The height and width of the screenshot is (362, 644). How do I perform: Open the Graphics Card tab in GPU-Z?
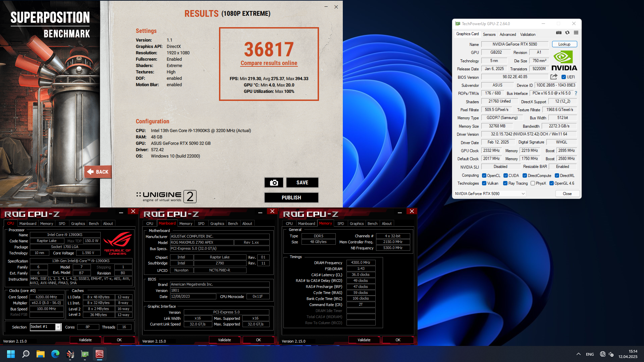point(467,34)
